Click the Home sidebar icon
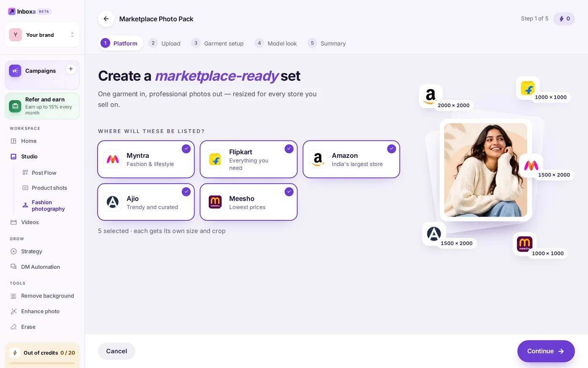The width and height of the screenshot is (588, 368). [13, 141]
